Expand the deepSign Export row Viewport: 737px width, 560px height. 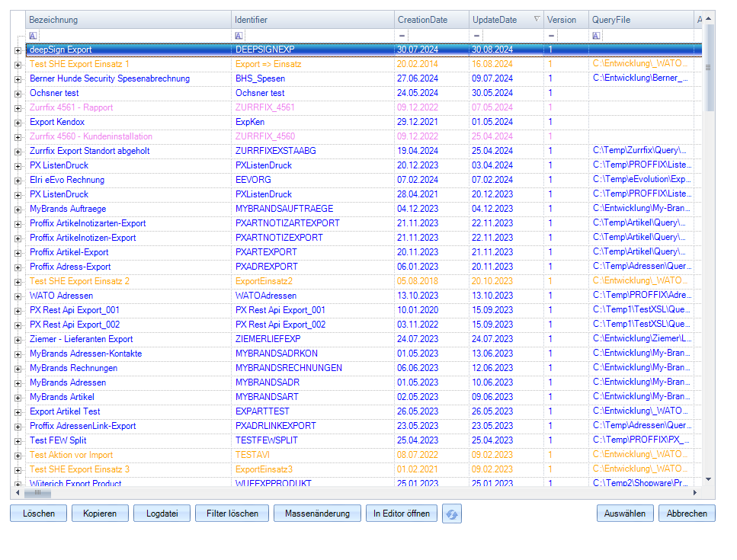coord(18,50)
